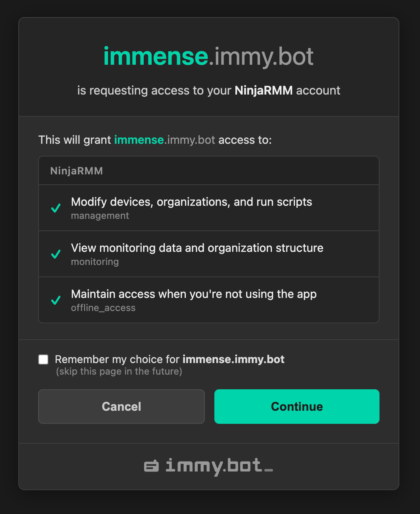Image resolution: width=420 pixels, height=514 pixels.
Task: Click the Continue button
Action: pyautogui.click(x=297, y=406)
